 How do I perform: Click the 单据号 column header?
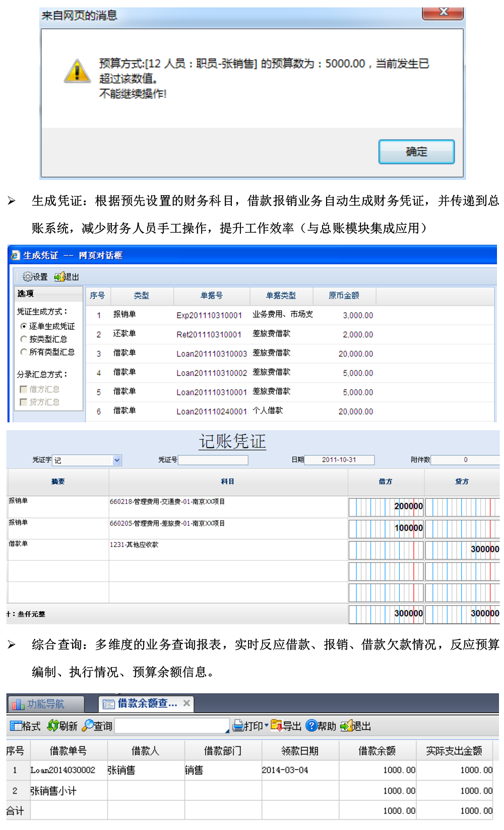pos(211,296)
